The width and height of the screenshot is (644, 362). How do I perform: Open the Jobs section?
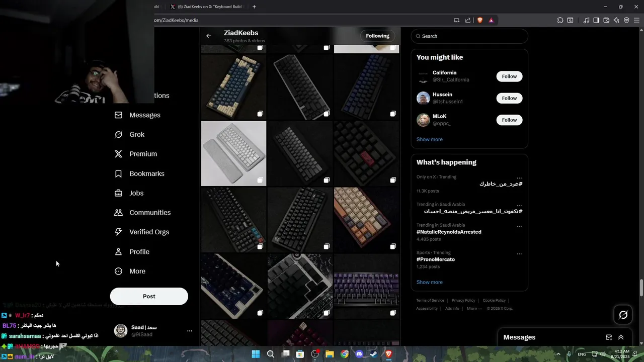[129, 193]
